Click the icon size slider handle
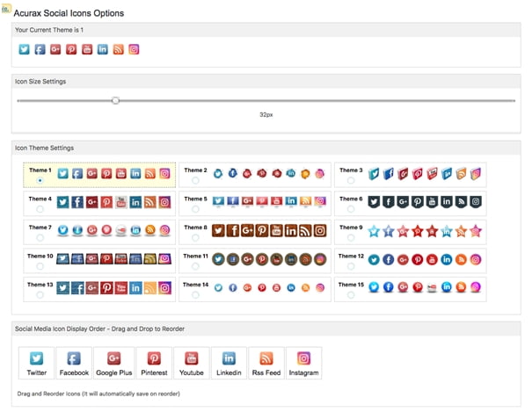This screenshot has height=412, width=532. pos(115,100)
